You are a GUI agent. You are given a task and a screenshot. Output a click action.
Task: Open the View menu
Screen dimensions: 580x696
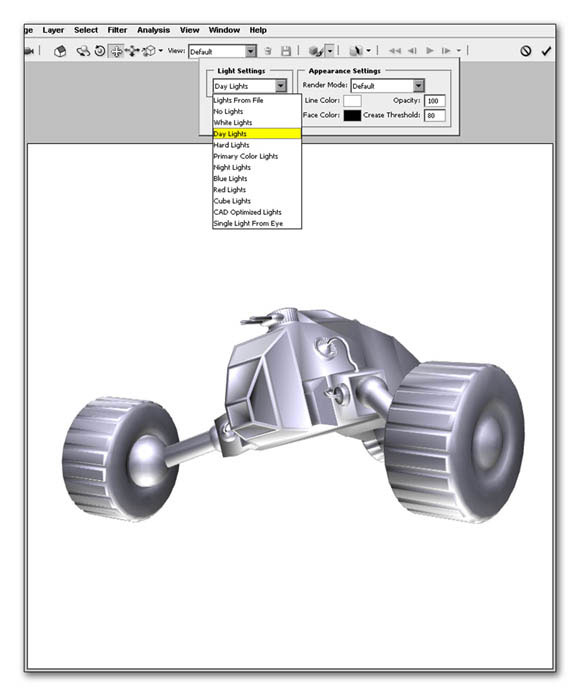[x=189, y=30]
